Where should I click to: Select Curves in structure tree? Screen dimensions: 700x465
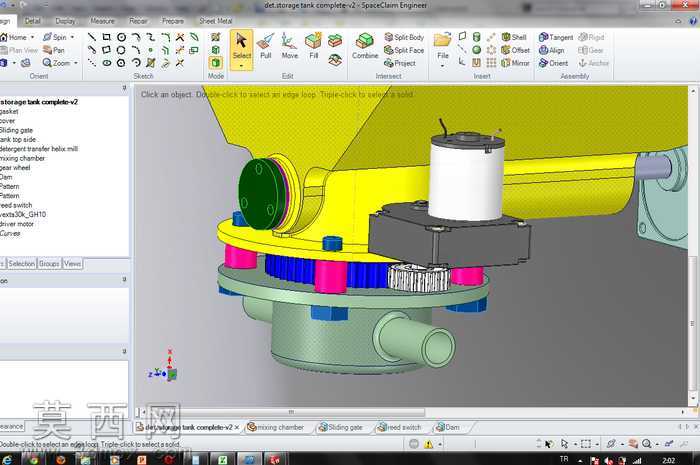coord(10,233)
